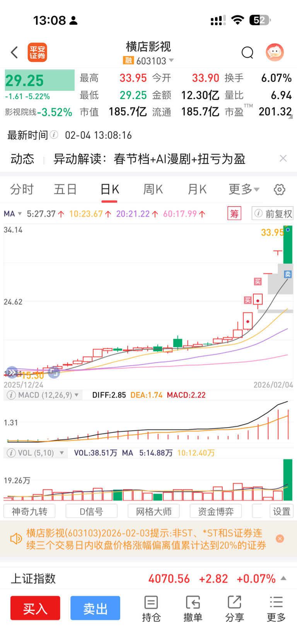Screen dimensions: 297x644
Task: Select the D信号 indicator
Action: click(92, 511)
